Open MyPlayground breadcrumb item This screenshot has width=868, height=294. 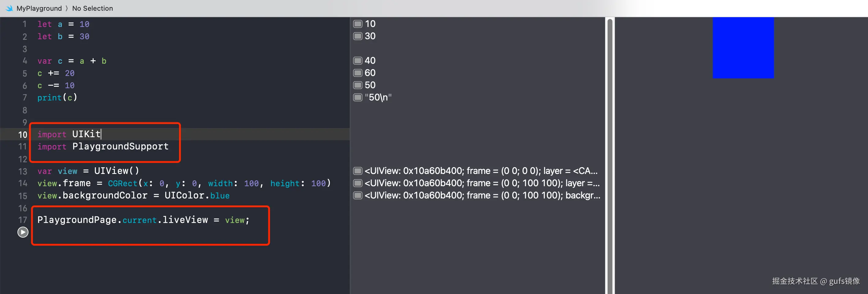39,8
